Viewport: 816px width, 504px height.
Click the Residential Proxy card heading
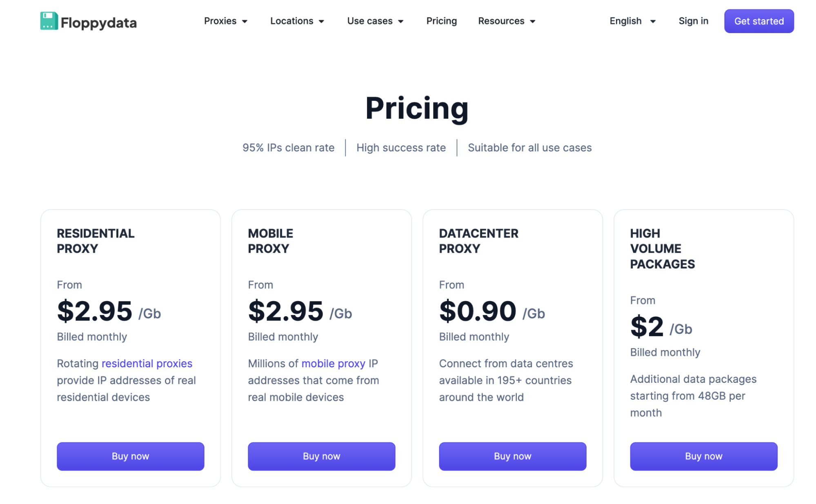coord(96,241)
